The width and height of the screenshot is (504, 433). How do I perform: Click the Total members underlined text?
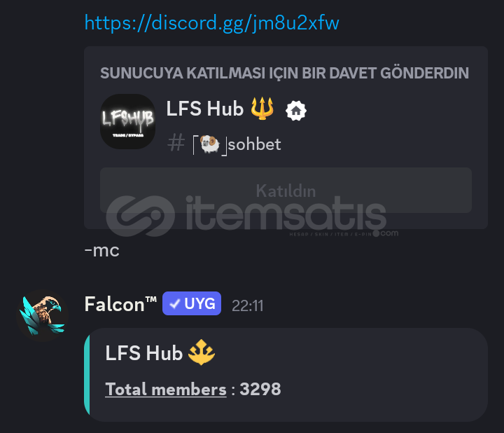[166, 390]
